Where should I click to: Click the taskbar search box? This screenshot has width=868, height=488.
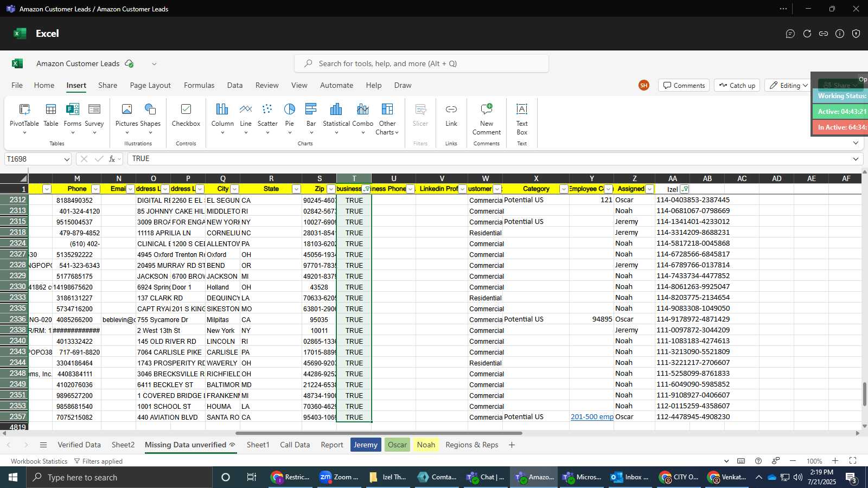119,477
